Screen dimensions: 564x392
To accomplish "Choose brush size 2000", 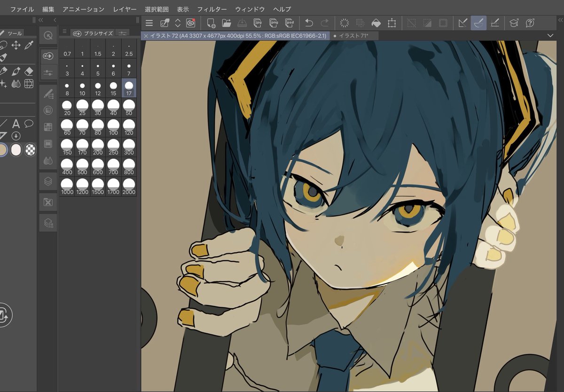I will (129, 187).
